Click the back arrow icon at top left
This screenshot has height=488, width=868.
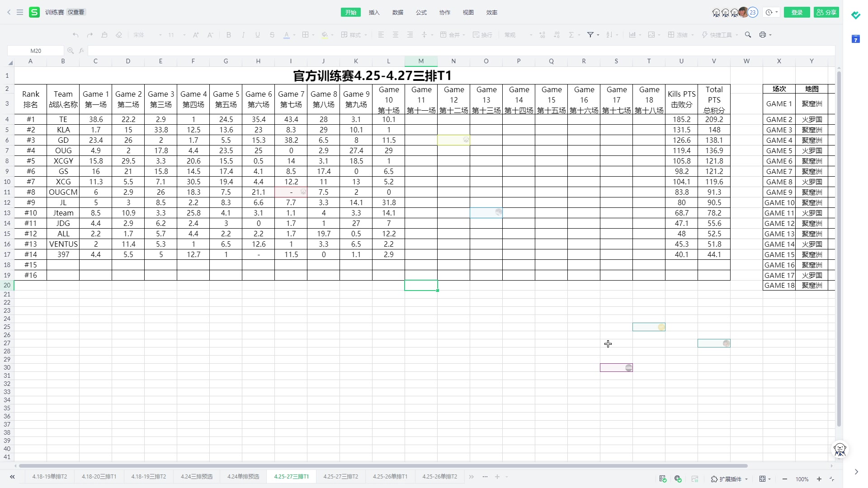[9, 12]
